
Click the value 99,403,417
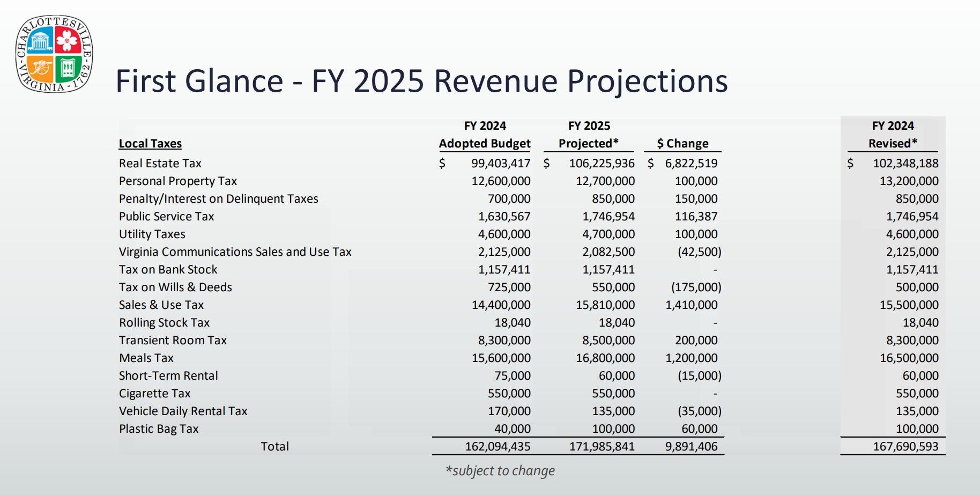(x=501, y=163)
